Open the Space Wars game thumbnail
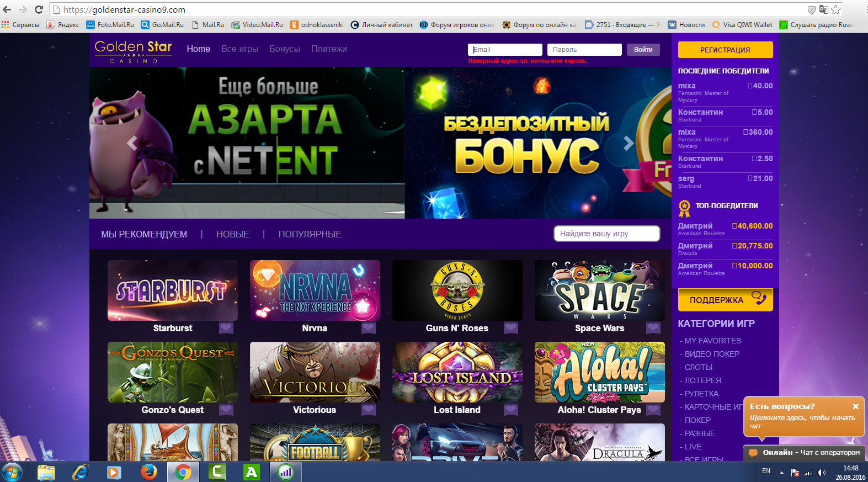 [x=600, y=290]
